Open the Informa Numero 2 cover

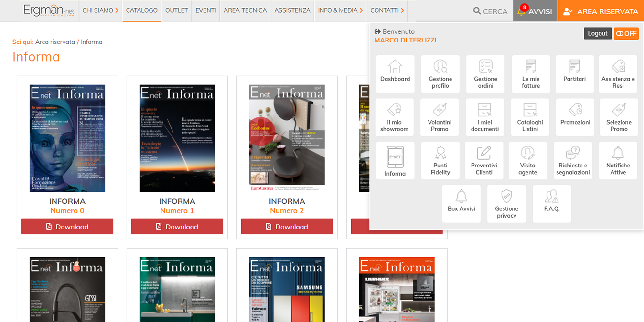(x=287, y=138)
